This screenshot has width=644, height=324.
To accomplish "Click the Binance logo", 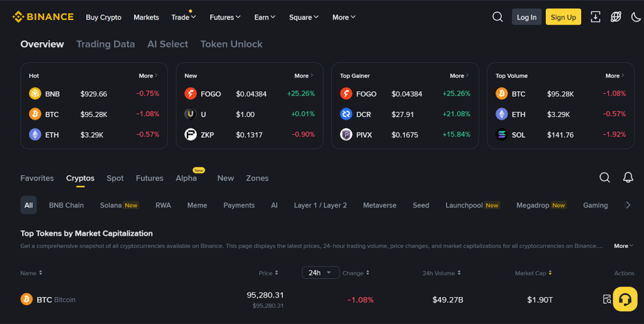I will (43, 17).
